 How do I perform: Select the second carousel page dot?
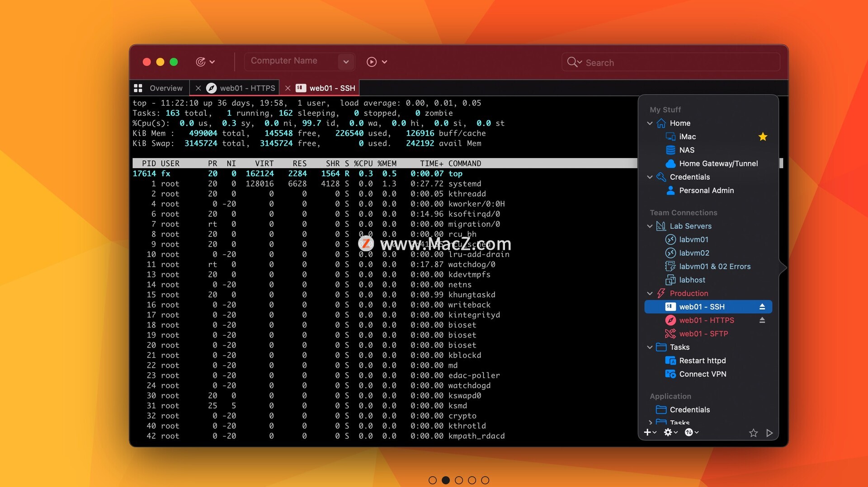pos(446,480)
